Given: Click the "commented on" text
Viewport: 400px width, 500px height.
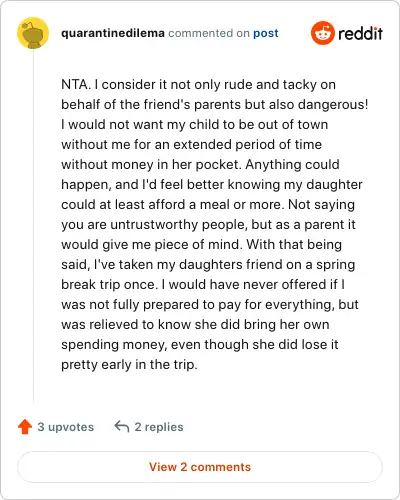Looking at the screenshot, I should tap(209, 33).
